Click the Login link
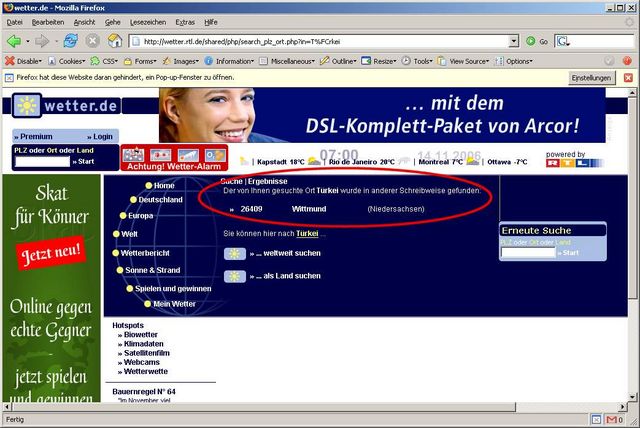 coord(100,136)
